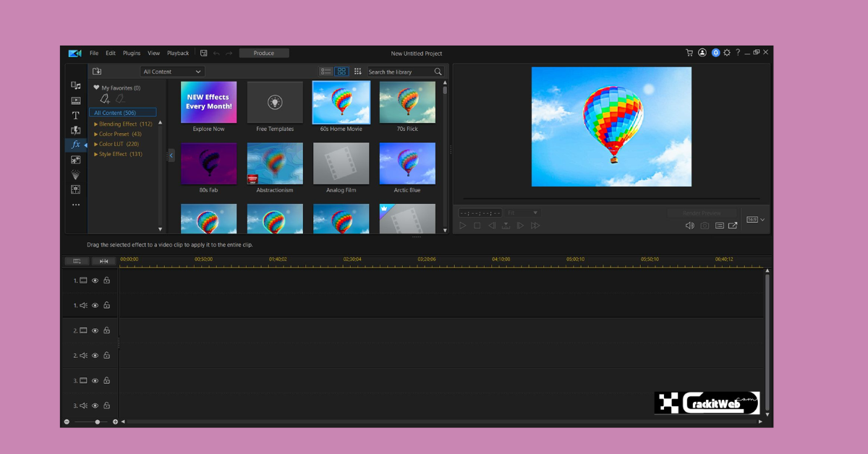Lock audio track 2 using the padlock icon

106,355
